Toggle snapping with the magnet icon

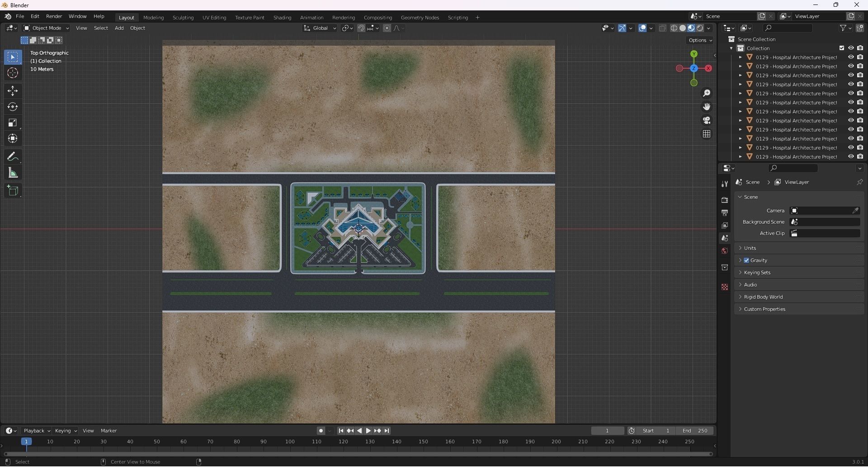[361, 28]
